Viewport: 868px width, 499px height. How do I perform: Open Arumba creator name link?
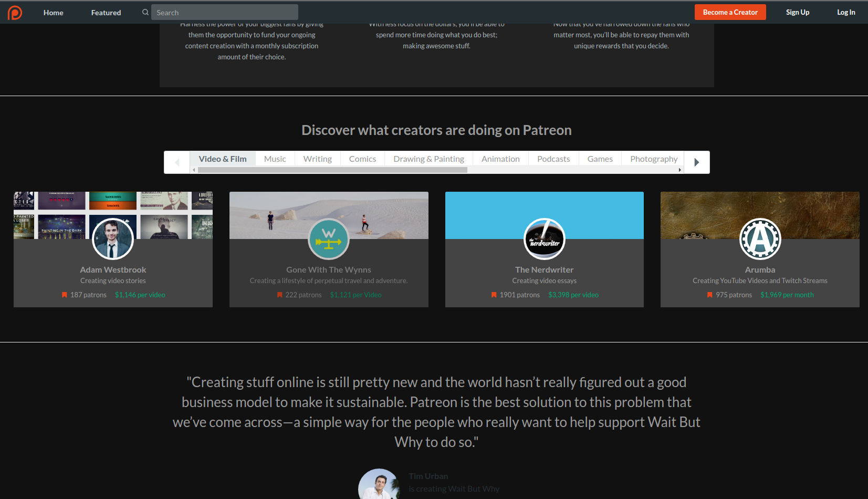point(760,269)
